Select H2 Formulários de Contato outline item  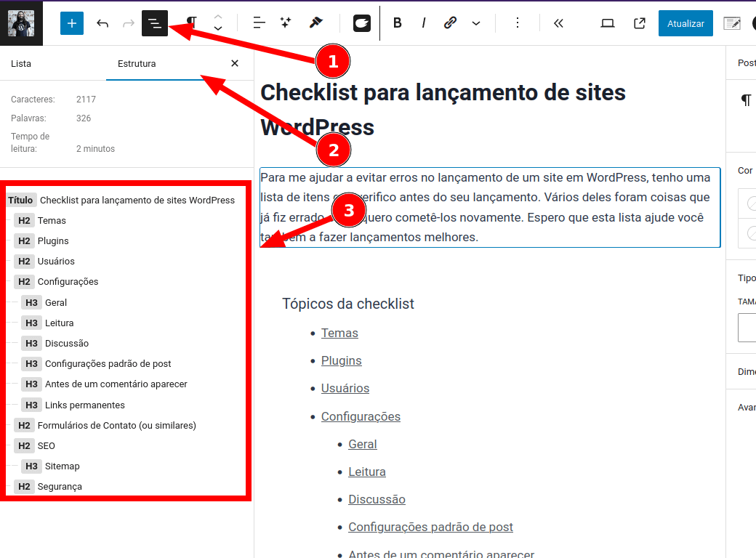tap(105, 426)
